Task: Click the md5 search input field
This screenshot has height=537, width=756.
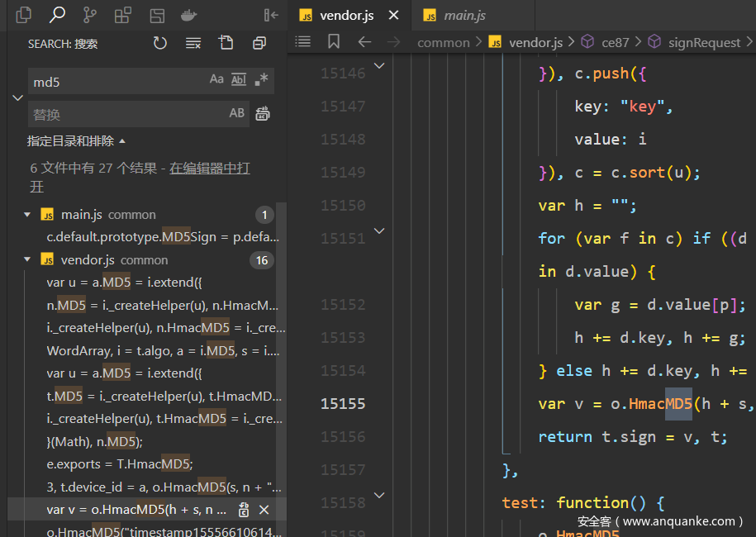Action: tap(116, 81)
